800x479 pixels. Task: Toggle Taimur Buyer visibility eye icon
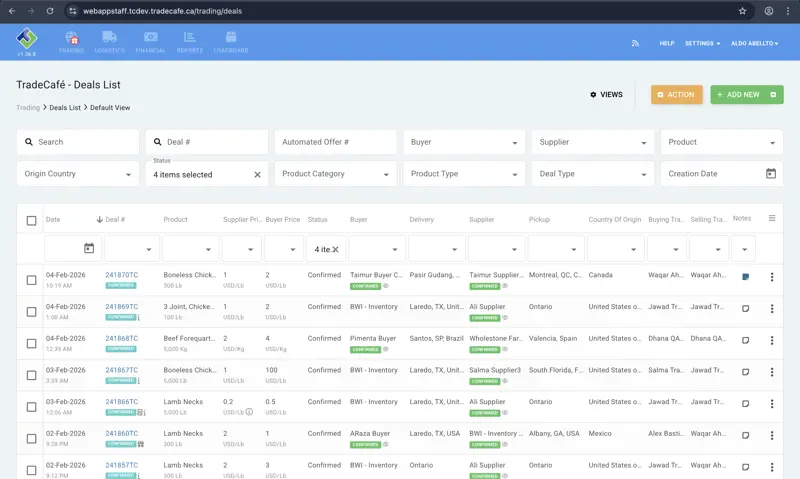pyautogui.click(x=386, y=286)
